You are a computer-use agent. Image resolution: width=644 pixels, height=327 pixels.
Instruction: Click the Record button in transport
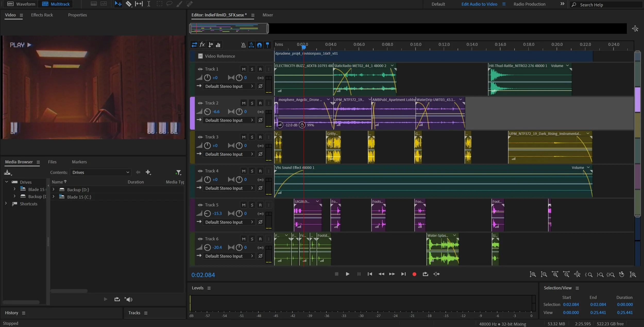pos(414,274)
